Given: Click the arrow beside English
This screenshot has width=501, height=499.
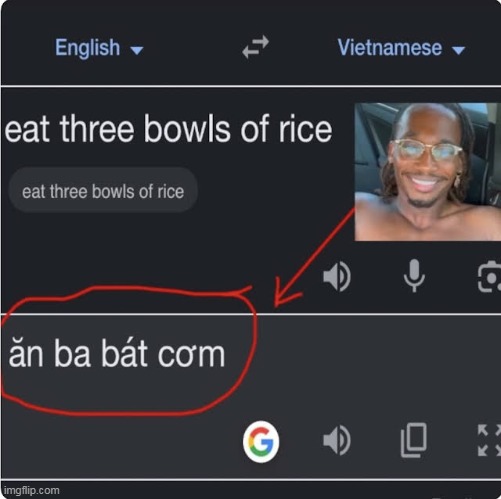Looking at the screenshot, I should 137,50.
